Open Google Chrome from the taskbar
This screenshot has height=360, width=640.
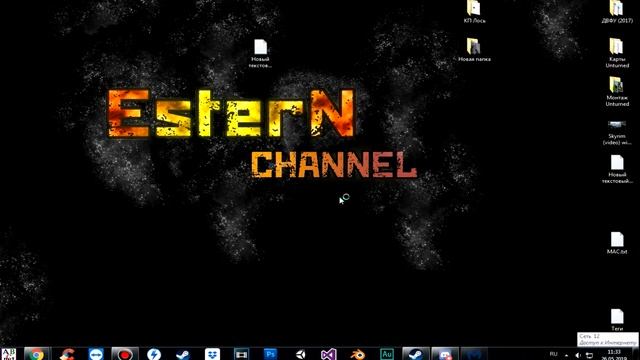[36, 354]
